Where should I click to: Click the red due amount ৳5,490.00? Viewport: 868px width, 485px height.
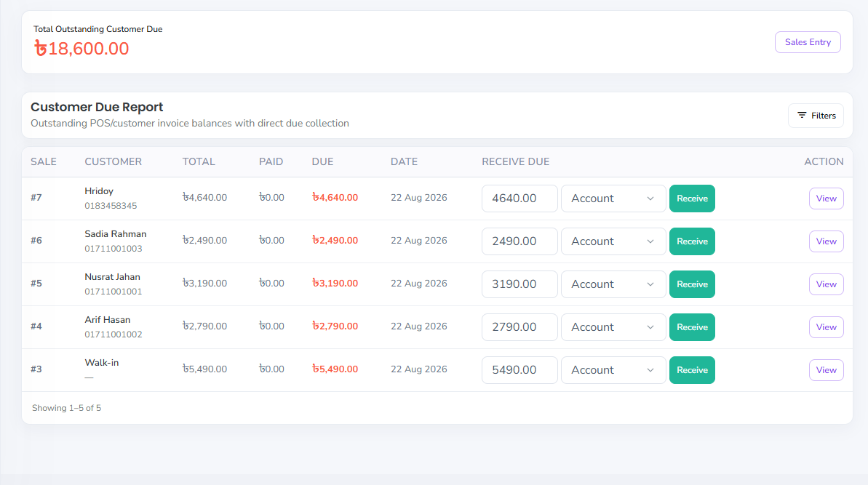point(335,369)
